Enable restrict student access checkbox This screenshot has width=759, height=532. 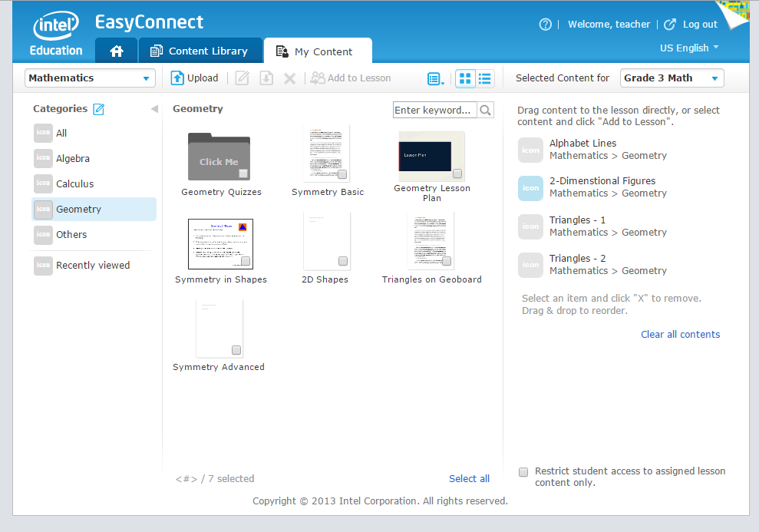click(x=523, y=472)
